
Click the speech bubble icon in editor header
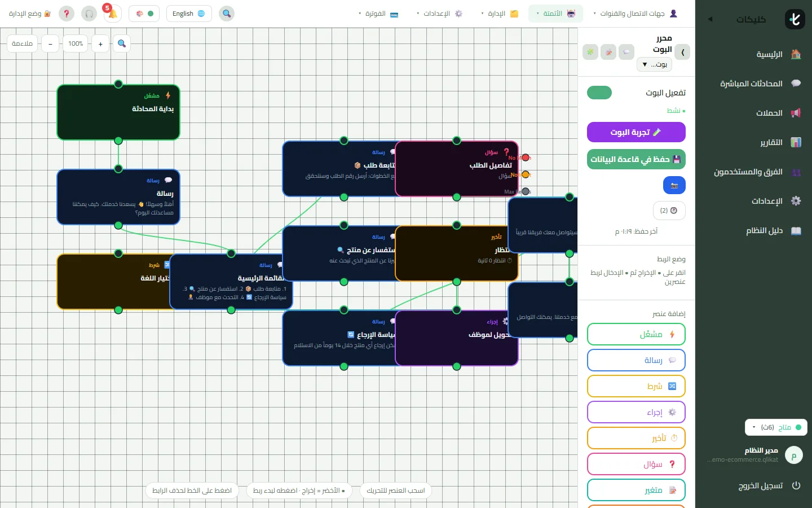[x=626, y=52]
